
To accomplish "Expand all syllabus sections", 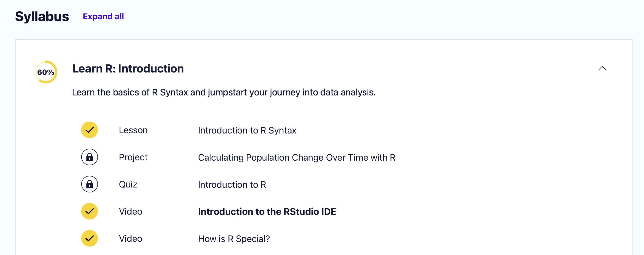I will pyautogui.click(x=103, y=16).
